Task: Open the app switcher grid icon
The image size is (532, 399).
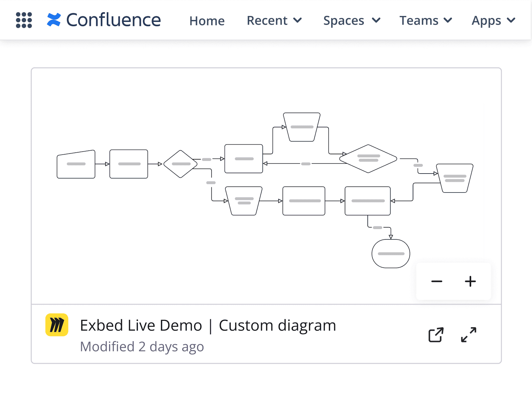Action: (24, 20)
